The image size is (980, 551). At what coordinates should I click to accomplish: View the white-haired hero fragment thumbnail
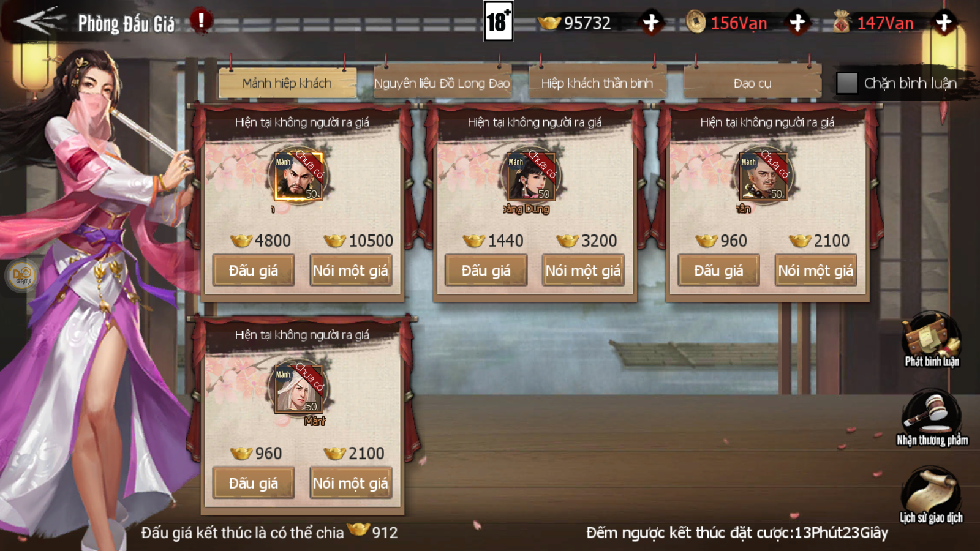coord(299,389)
